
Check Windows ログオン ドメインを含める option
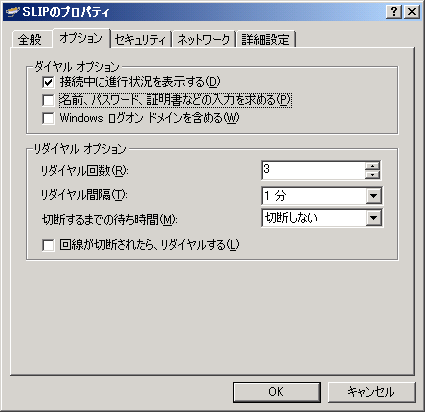pyautogui.click(x=48, y=118)
